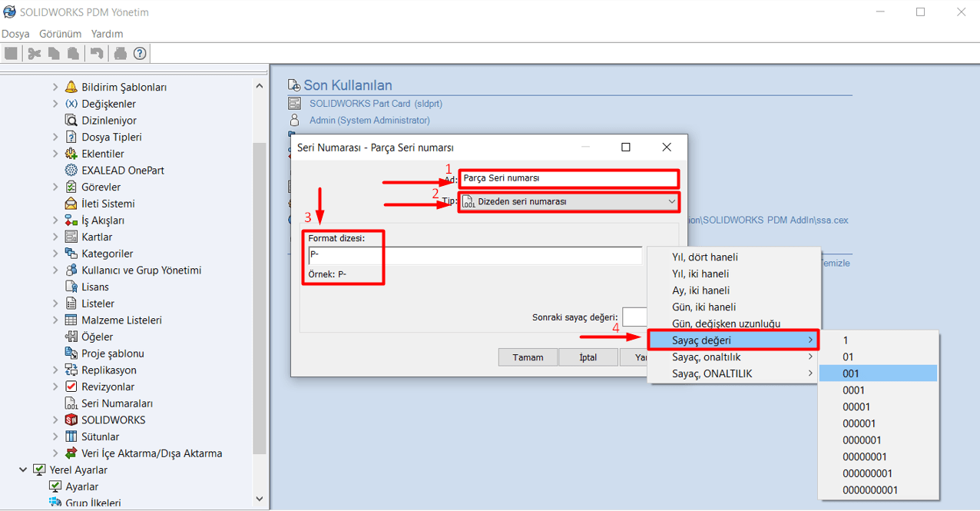The height and width of the screenshot is (511, 980).
Task: Open Help via question mark icon
Action: pyautogui.click(x=139, y=54)
